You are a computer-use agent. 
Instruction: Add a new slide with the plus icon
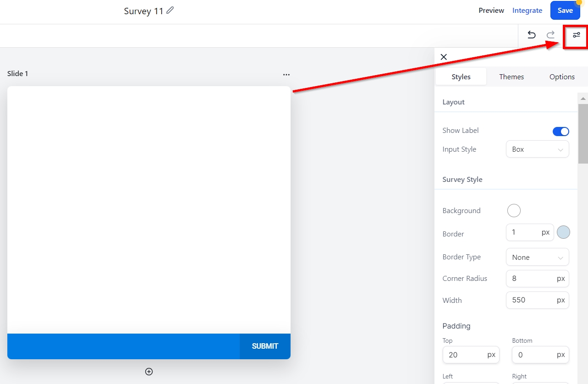click(149, 372)
